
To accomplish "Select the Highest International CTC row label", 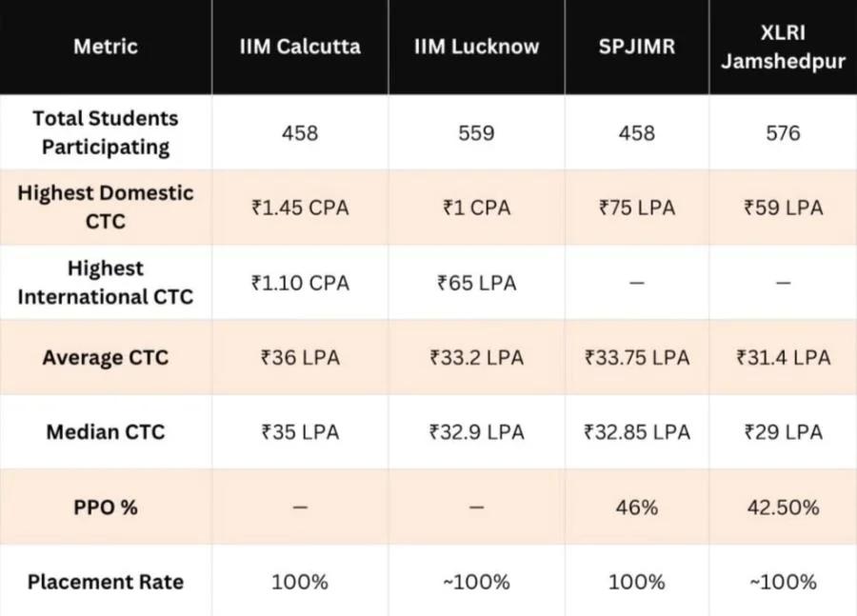I will click(105, 283).
